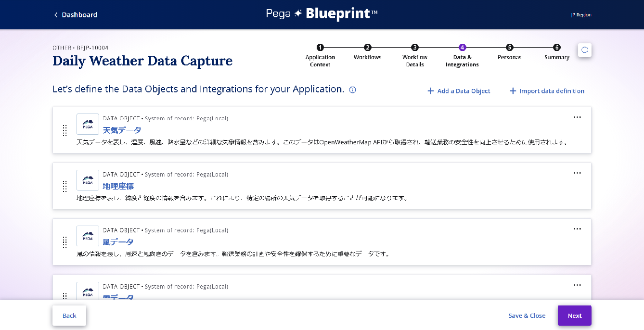The width and height of the screenshot is (644, 330).
Task: Grab drag handle of 地理座標 card
Action: click(x=64, y=186)
